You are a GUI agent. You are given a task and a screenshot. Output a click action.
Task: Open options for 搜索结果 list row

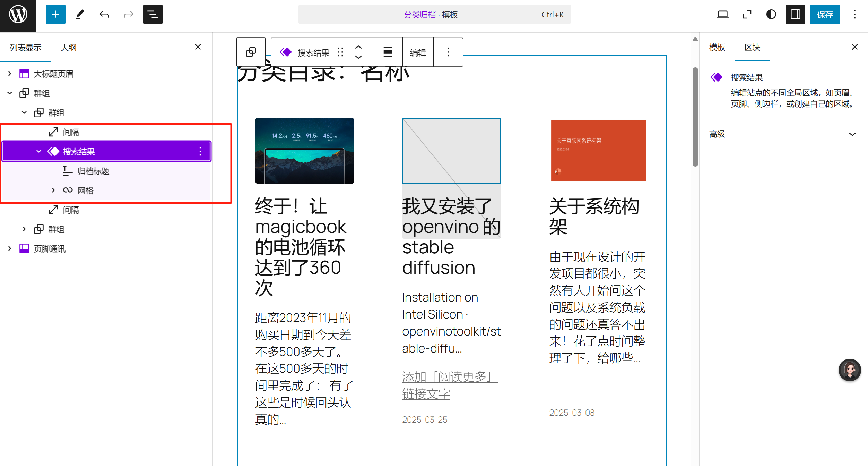[x=200, y=151]
